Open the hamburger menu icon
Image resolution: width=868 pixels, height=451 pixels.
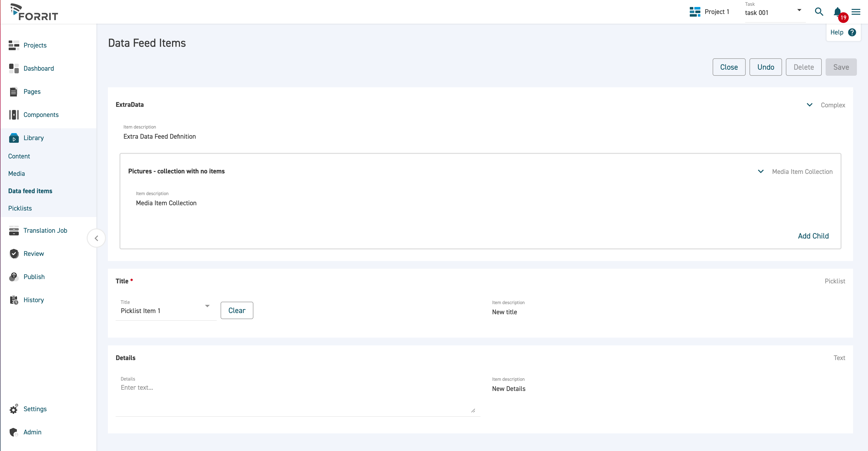(856, 12)
